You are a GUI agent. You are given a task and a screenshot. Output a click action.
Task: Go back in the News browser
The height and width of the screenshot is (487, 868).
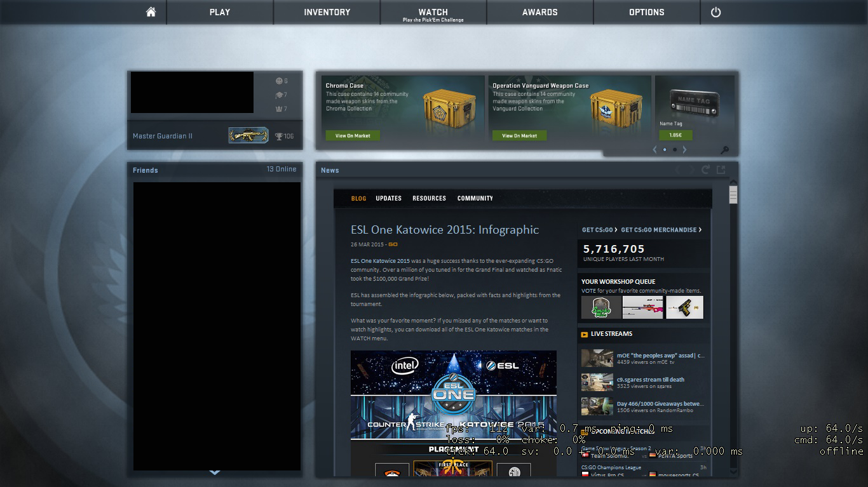tap(678, 170)
